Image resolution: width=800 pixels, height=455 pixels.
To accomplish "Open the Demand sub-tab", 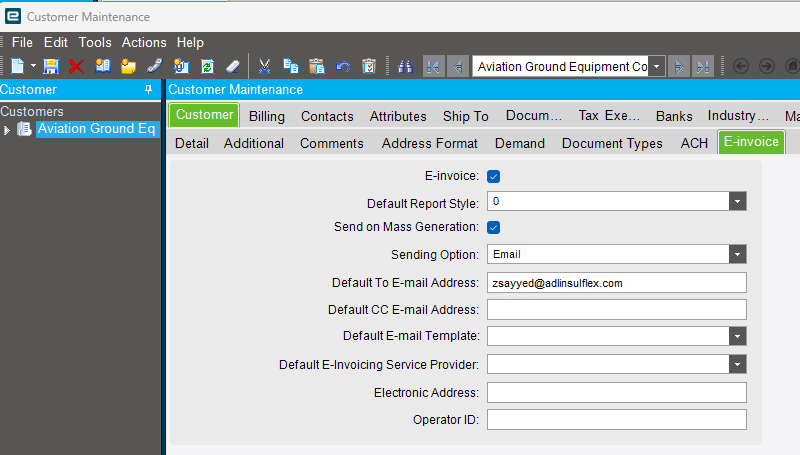I will point(519,143).
